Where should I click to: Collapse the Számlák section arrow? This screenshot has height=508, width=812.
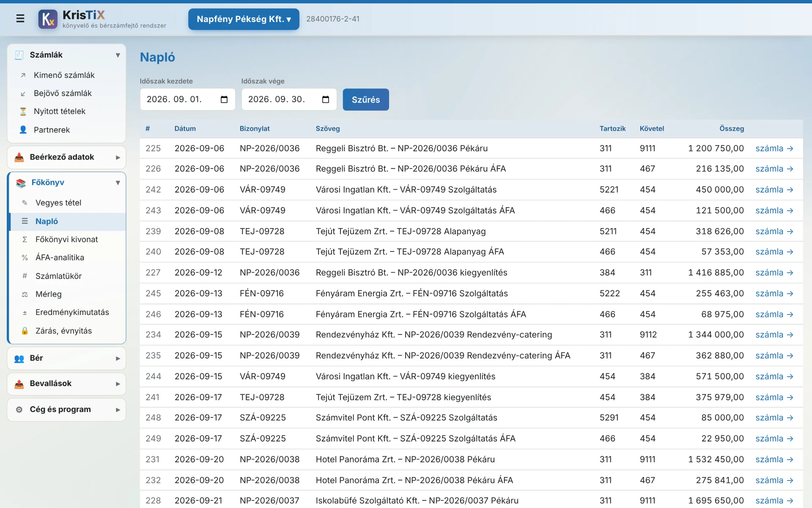[x=118, y=55]
